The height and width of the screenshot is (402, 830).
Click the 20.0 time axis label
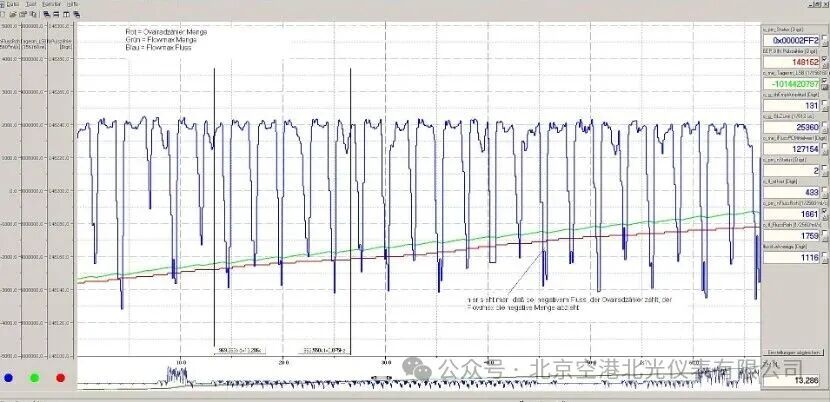[x=283, y=362]
